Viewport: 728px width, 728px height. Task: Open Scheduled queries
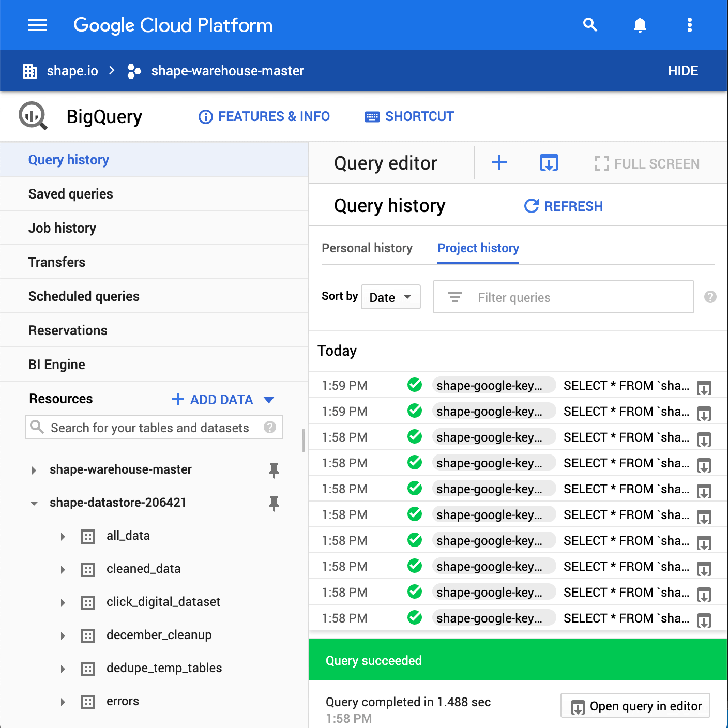(x=154, y=296)
